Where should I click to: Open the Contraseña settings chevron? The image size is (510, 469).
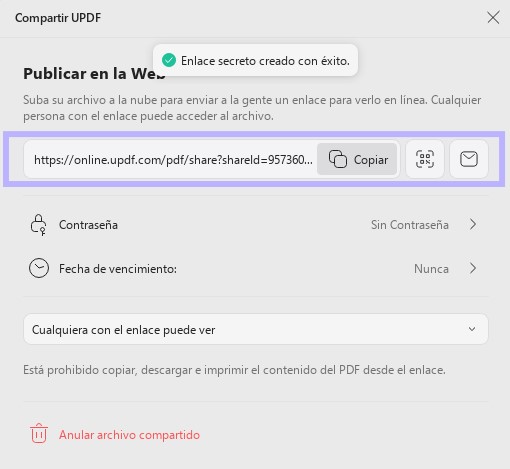tap(473, 224)
